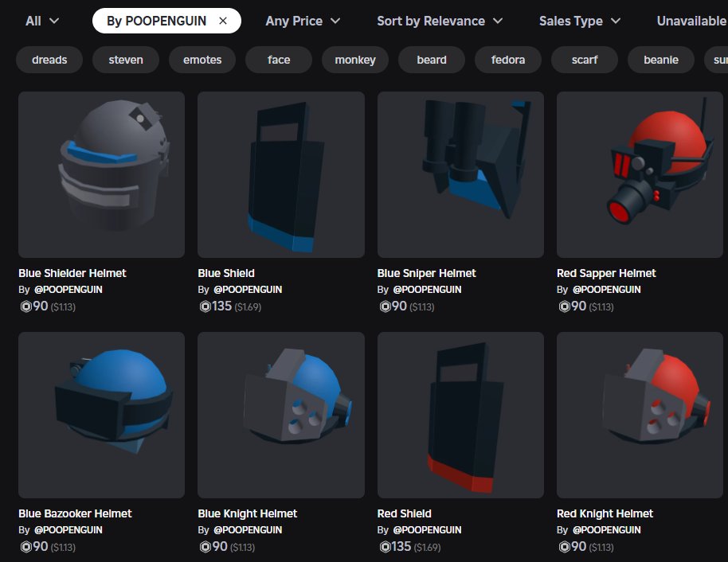
Task: Click the 90 price of Blue Bazooker Helmet
Action: pos(41,547)
